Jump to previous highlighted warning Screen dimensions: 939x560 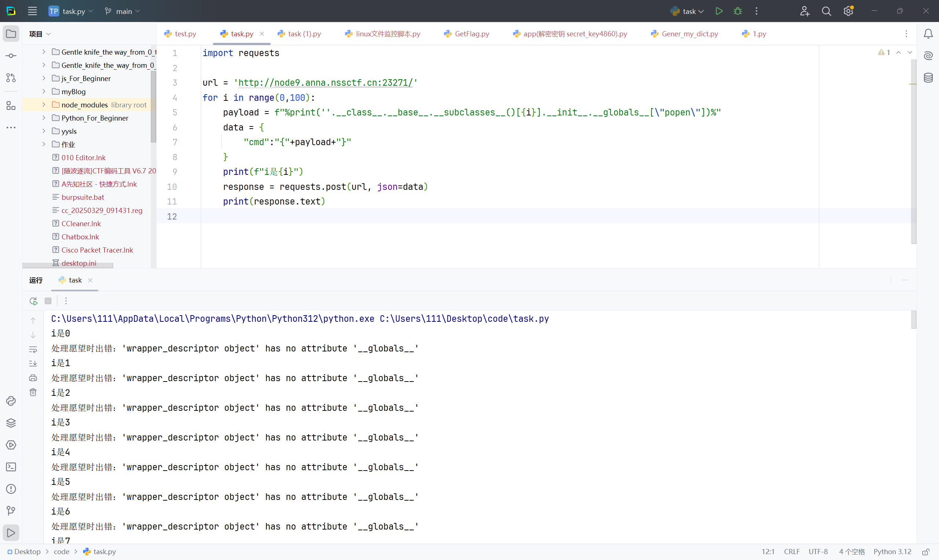coord(899,52)
